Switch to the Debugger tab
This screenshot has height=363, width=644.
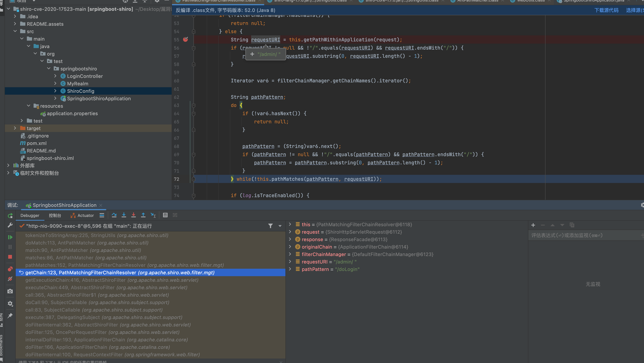coord(30,215)
